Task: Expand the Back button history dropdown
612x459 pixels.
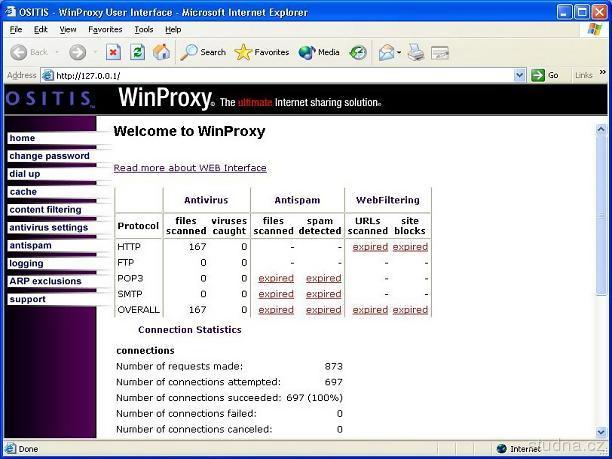Action: (x=56, y=52)
